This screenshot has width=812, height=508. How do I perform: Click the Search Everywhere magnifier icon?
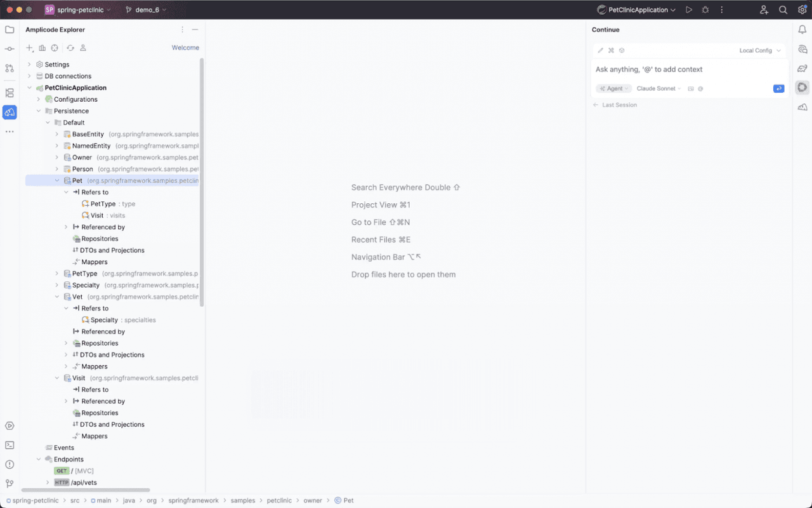pyautogui.click(x=783, y=10)
